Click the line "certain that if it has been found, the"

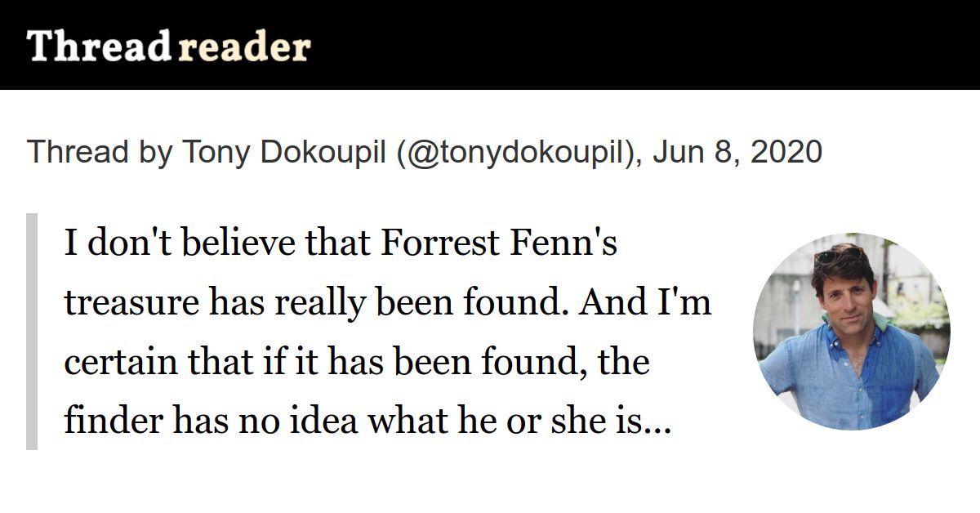click(x=357, y=362)
